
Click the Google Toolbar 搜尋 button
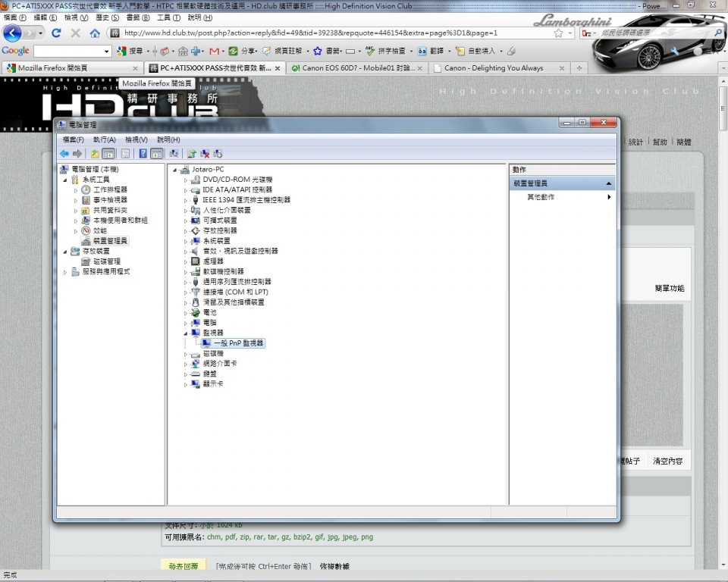pos(130,51)
